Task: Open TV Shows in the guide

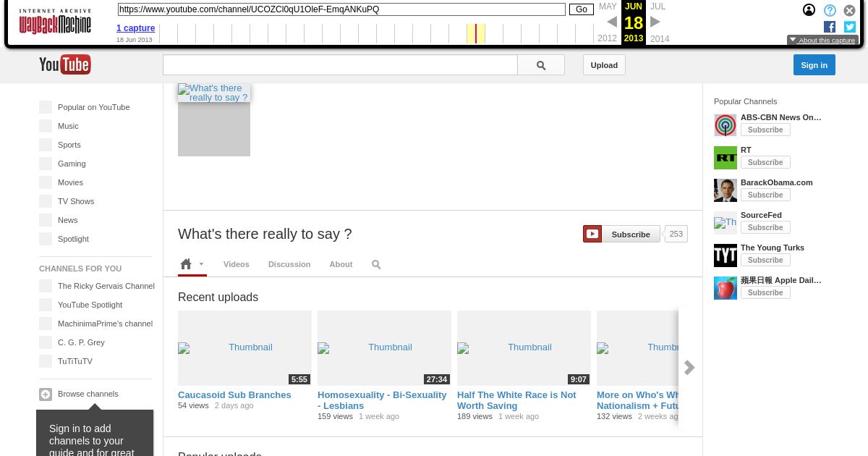Action: (x=76, y=201)
